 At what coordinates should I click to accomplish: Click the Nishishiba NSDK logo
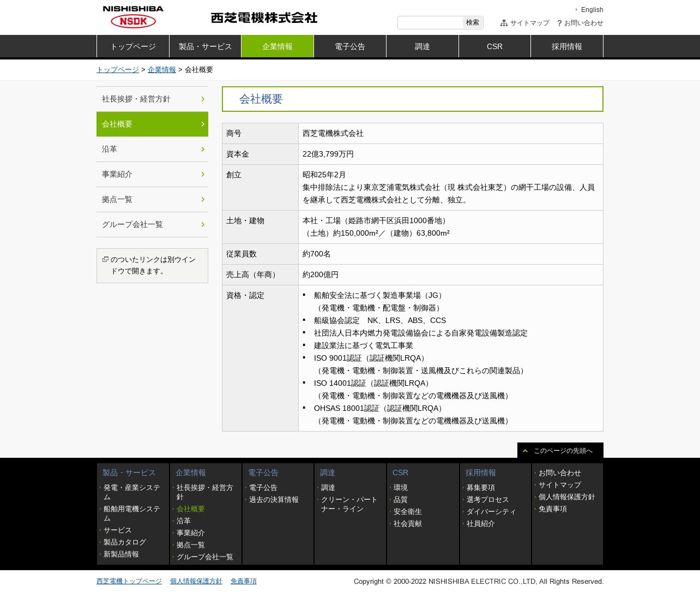[133, 17]
